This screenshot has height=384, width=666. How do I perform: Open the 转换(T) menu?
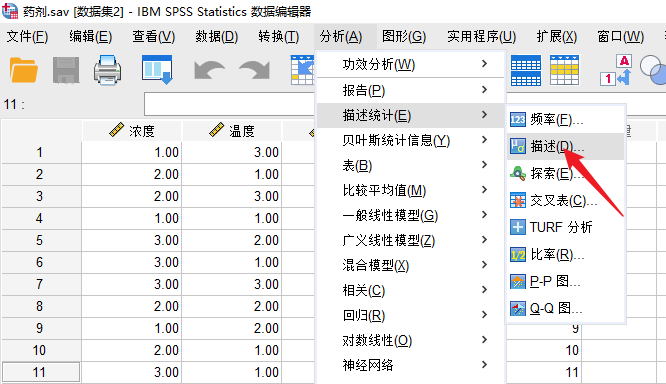click(279, 37)
